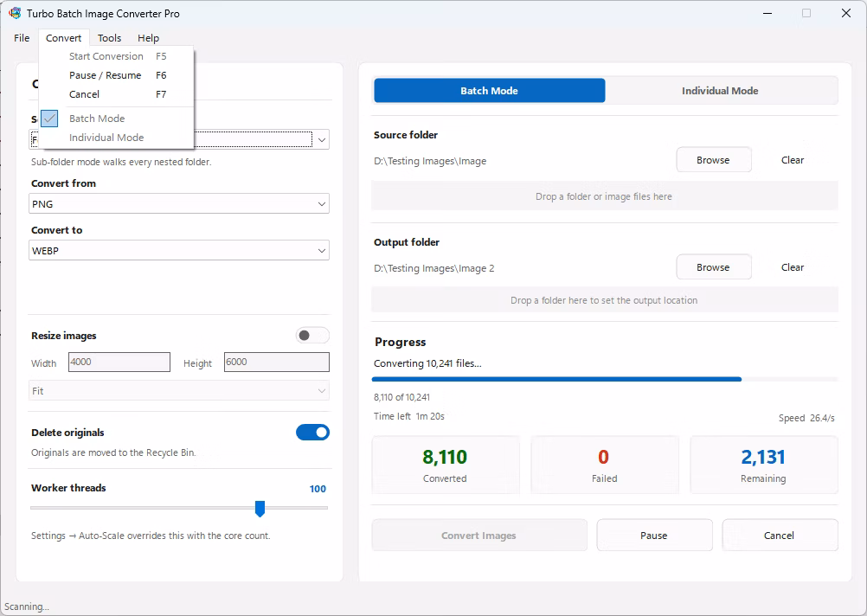Image resolution: width=867 pixels, height=616 pixels.
Task: Select Individual Mode in Convert menu
Action: pyautogui.click(x=117, y=138)
